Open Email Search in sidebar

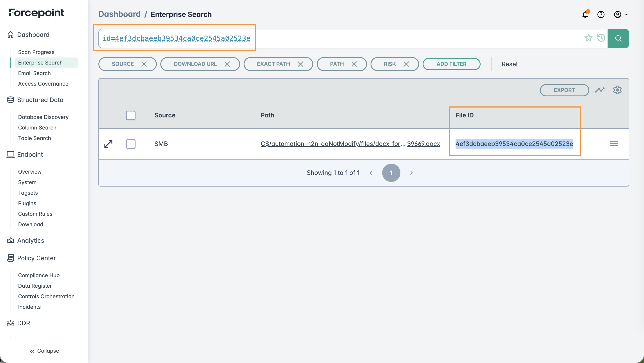click(34, 73)
